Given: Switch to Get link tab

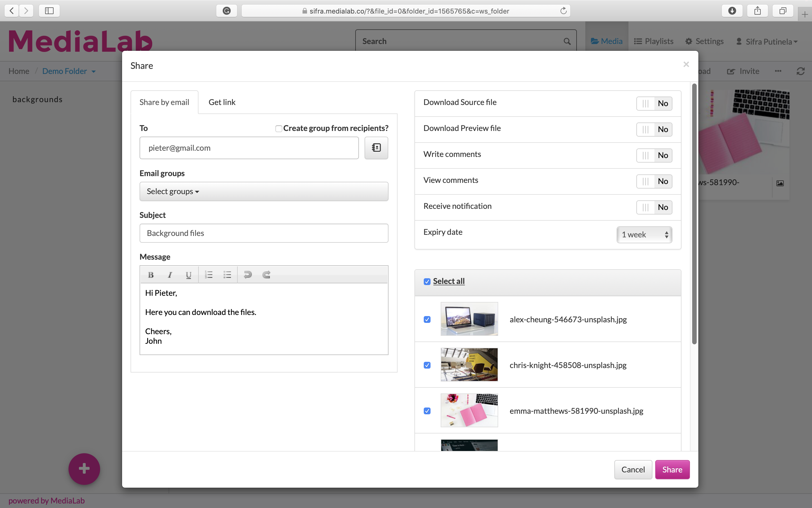Looking at the screenshot, I should click(222, 102).
